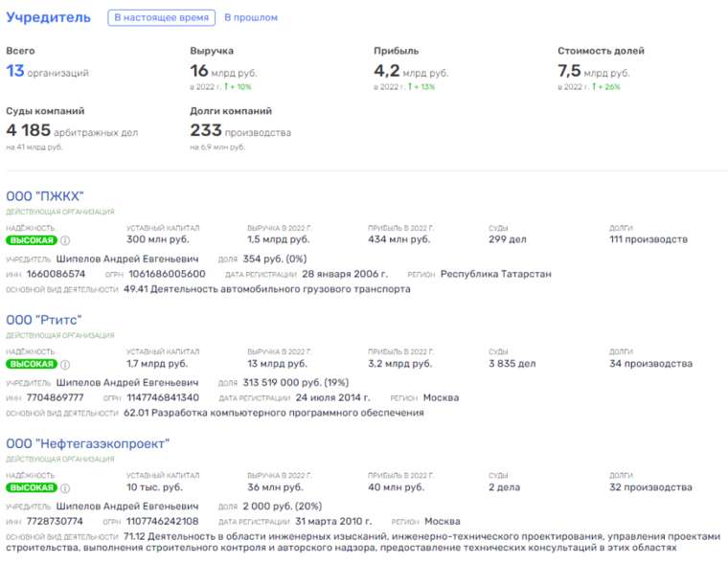Open the ООО "Нефтегазэкопроект" company link

click(87, 443)
